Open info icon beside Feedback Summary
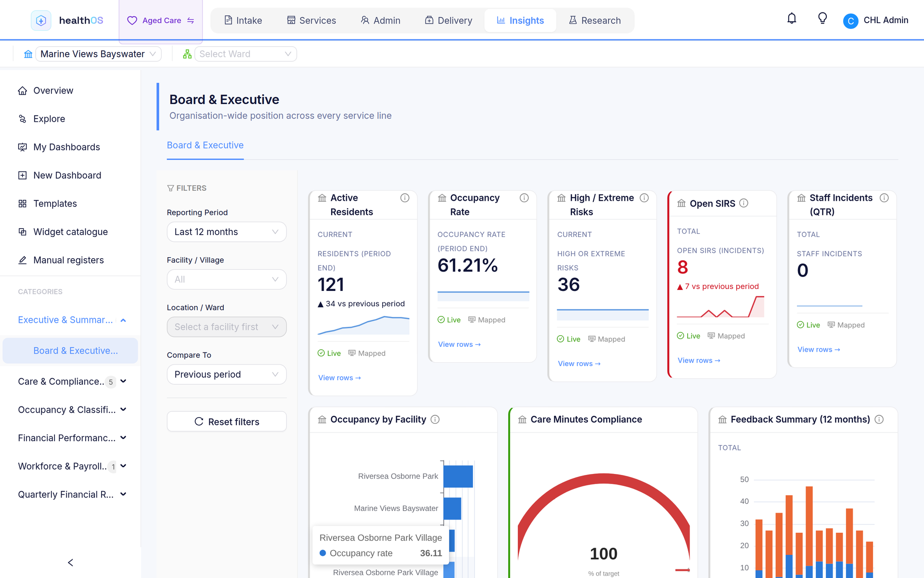Image resolution: width=924 pixels, height=578 pixels. pos(879,420)
